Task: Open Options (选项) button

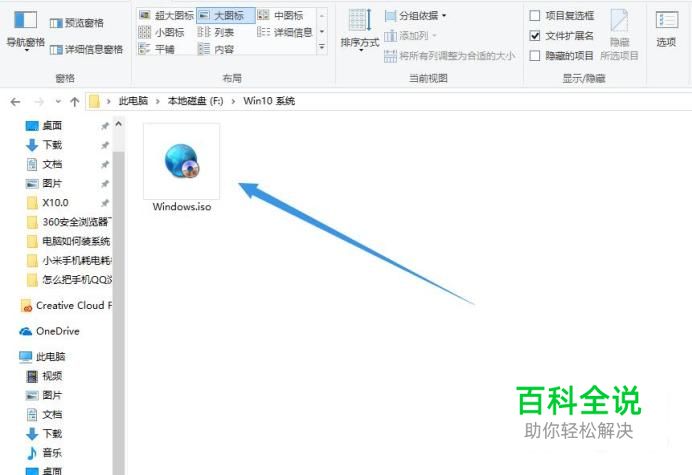Action: pos(666,29)
